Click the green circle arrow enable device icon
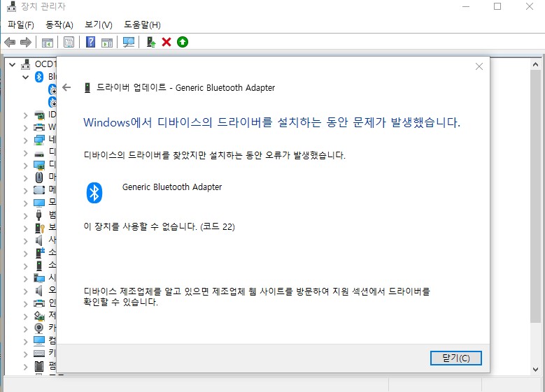Viewport: 545px width, 392px height. coord(183,43)
